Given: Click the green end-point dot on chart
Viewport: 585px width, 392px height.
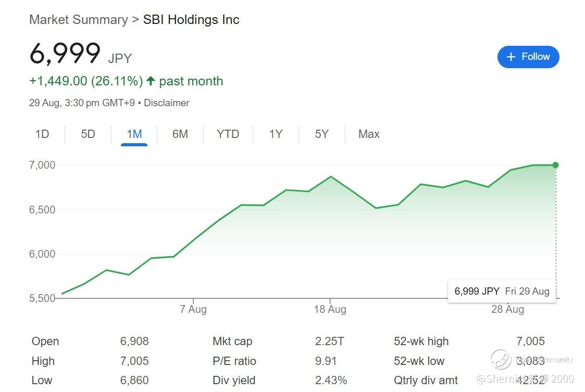Looking at the screenshot, I should (x=555, y=165).
